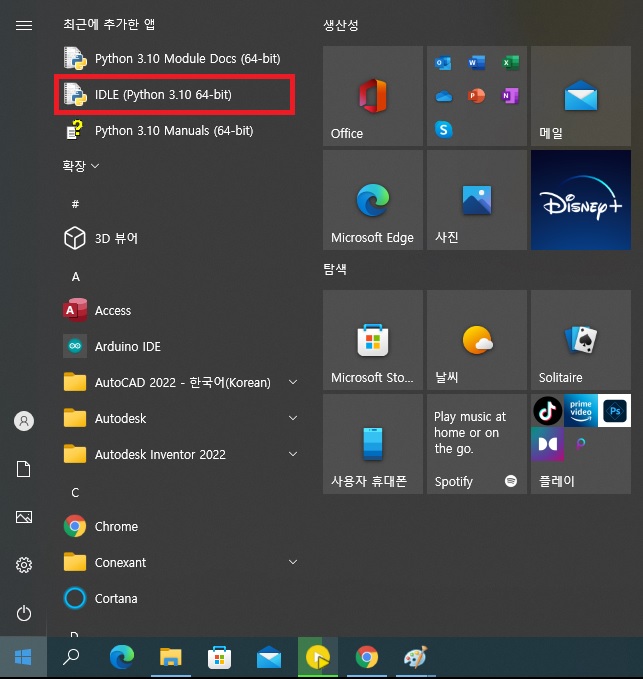The height and width of the screenshot is (679, 643).
Task: Open the 메일 tile
Action: [581, 96]
